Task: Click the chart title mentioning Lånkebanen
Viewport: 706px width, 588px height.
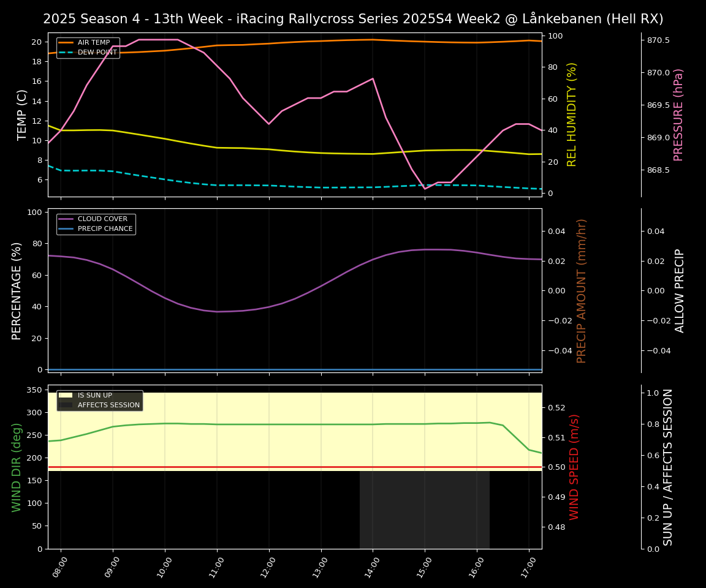Action: click(353, 19)
